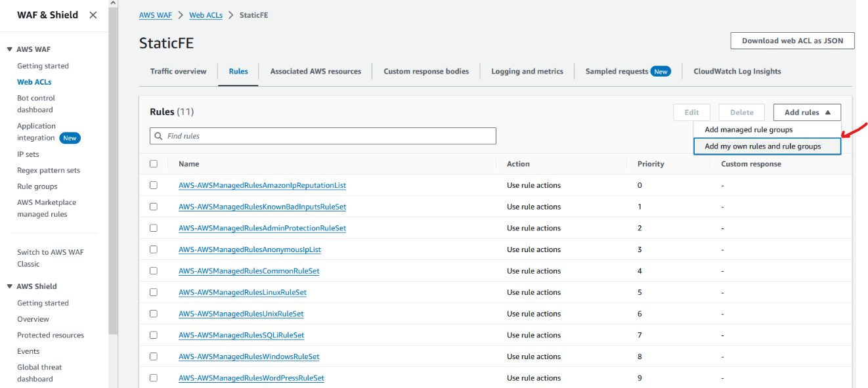Open the AWS-AWSManagedRulesAmazonIpReputationList rule
Viewport: 868px width, 388px height.
pyautogui.click(x=262, y=185)
